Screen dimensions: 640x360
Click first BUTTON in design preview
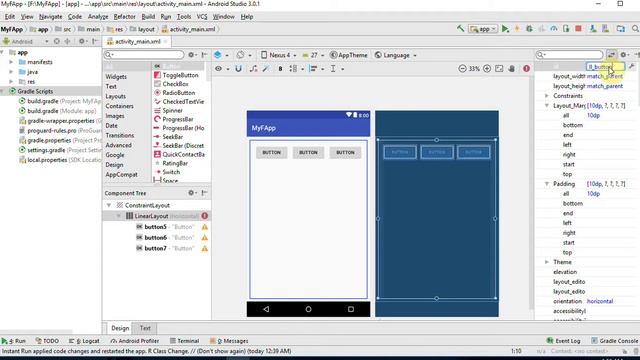click(x=271, y=152)
